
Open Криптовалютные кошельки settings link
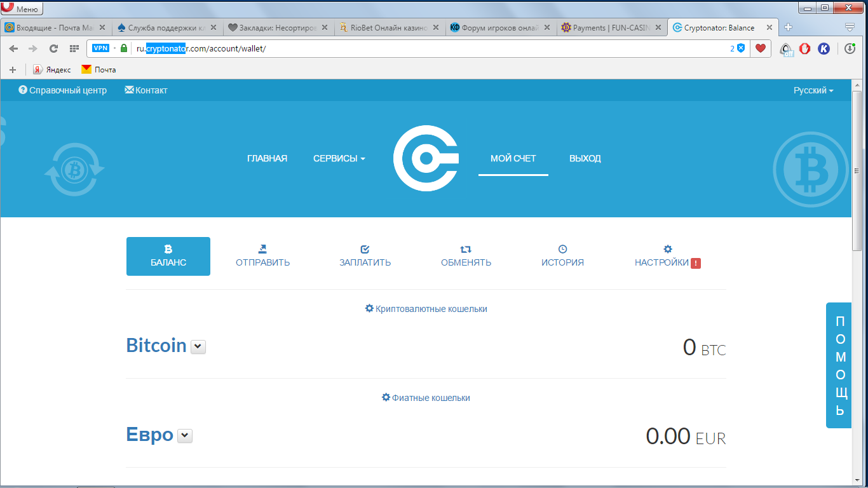pos(426,309)
